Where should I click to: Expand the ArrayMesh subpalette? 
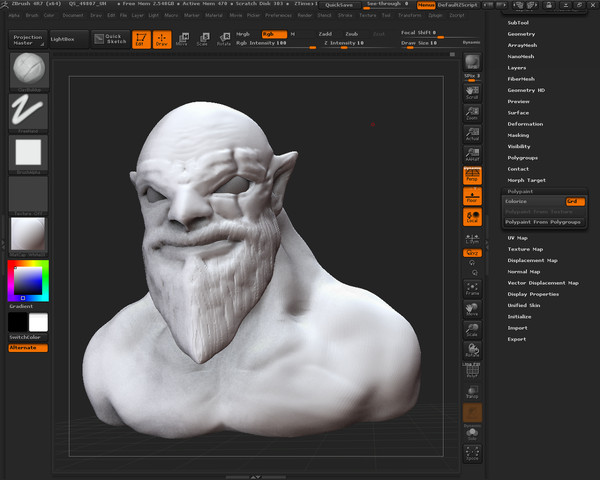pos(522,45)
